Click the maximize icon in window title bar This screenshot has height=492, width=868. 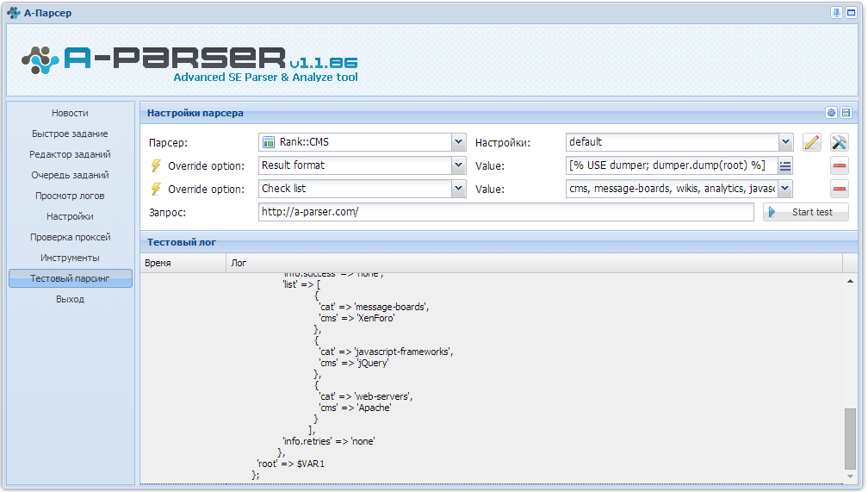click(x=852, y=13)
